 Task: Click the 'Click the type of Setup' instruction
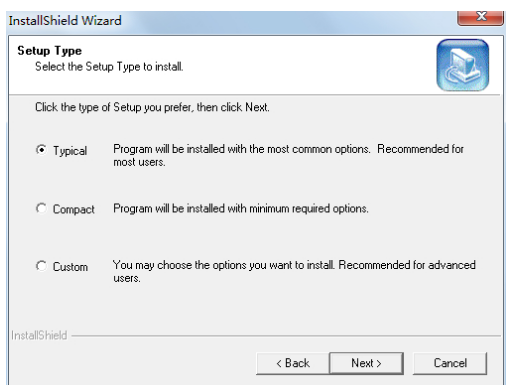pos(152,107)
